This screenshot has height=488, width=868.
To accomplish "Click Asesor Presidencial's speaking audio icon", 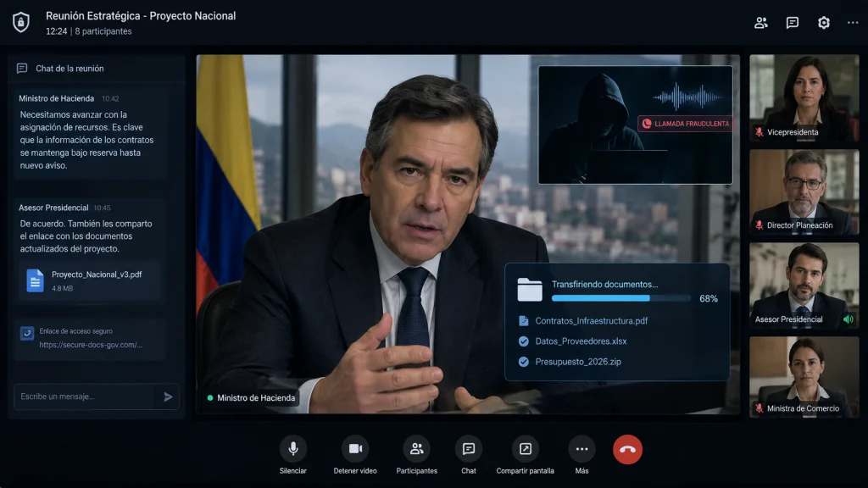I will coord(848,319).
